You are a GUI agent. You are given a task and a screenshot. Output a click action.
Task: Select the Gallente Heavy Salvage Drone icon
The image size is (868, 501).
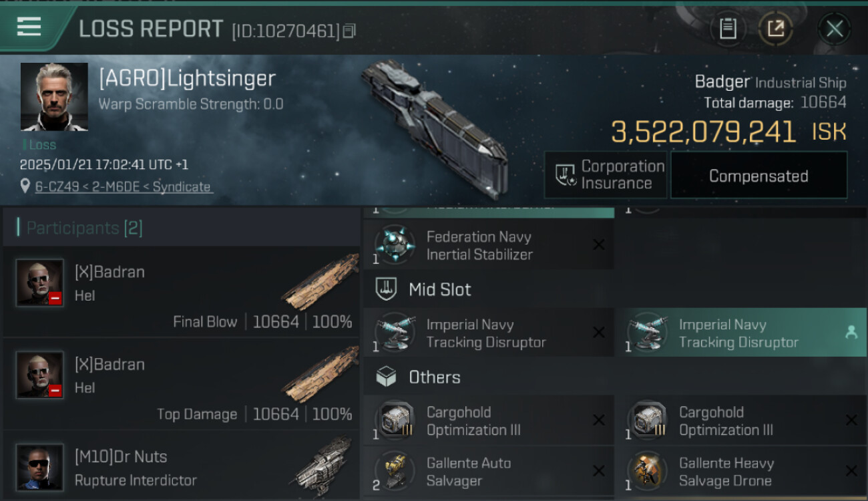(647, 472)
